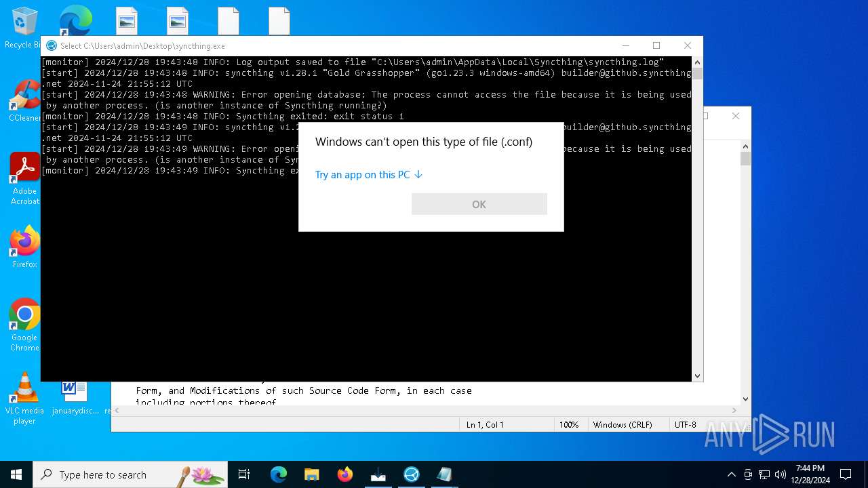Screen dimensions: 868x488
Task: Click the console scrollbar down arrow
Action: (x=697, y=376)
